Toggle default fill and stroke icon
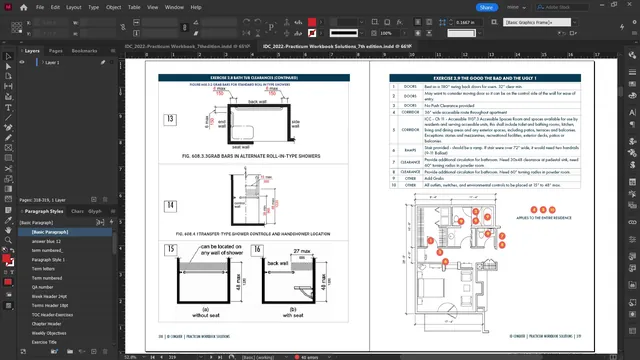Image resolution: width=640 pixels, height=360 pixels. click(x=5, y=250)
